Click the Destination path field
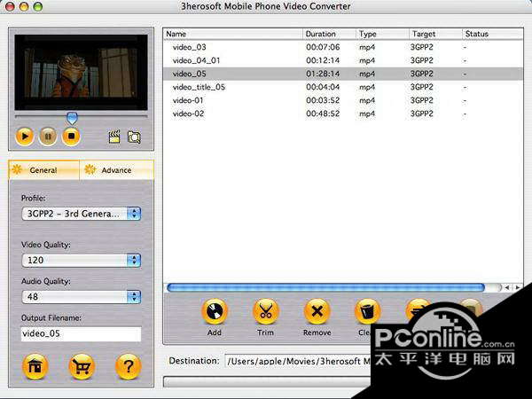This screenshot has height=399, width=532. coord(299,362)
